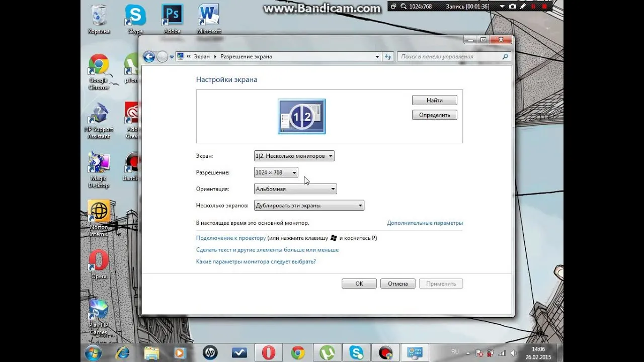Open the recent pages arrow beside navigation buttons
Screen dimensions: 644x362
172,57
